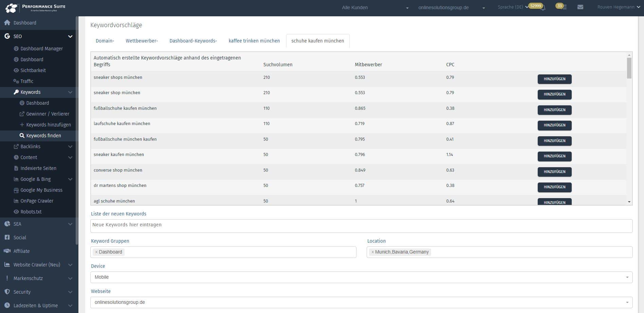The height and width of the screenshot is (313, 644).
Task: Click the CPC column header
Action: 450,65
